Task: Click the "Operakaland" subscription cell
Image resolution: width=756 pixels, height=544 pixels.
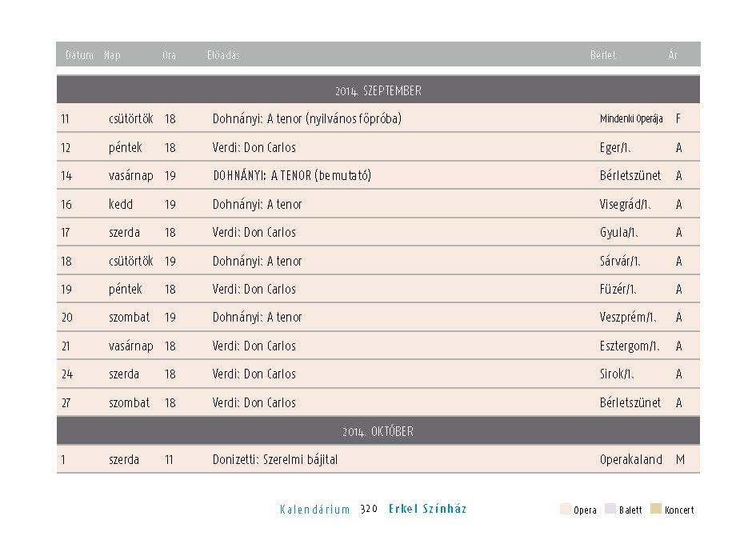Action: tap(630, 460)
